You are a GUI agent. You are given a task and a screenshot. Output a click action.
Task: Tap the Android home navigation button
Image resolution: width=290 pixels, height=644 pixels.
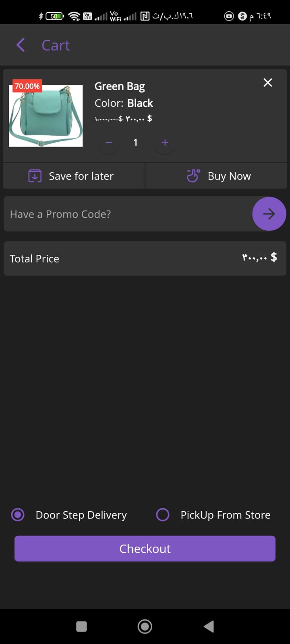click(x=145, y=626)
